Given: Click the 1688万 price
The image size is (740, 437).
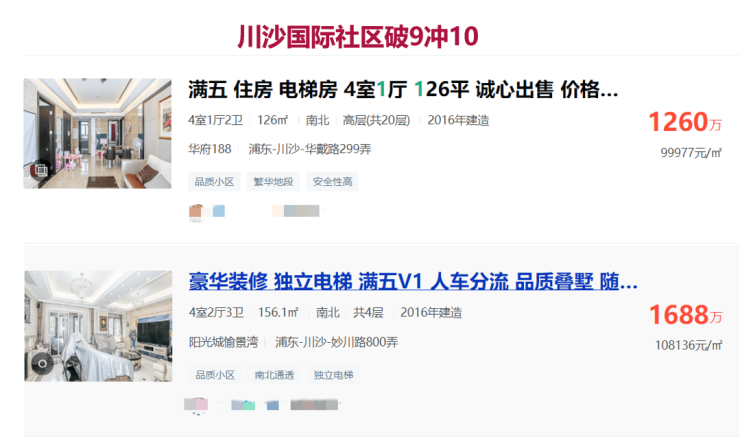Looking at the screenshot, I should pyautogui.click(x=686, y=314).
